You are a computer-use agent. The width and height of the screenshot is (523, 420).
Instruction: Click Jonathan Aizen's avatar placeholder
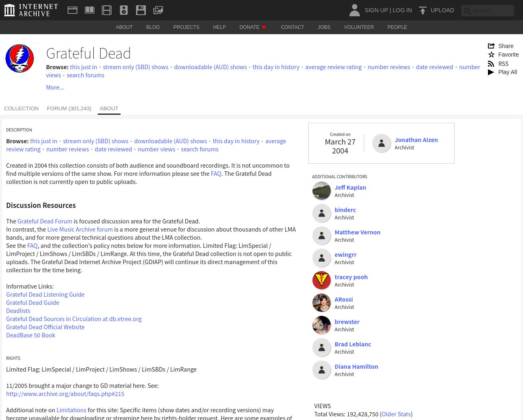(x=382, y=143)
